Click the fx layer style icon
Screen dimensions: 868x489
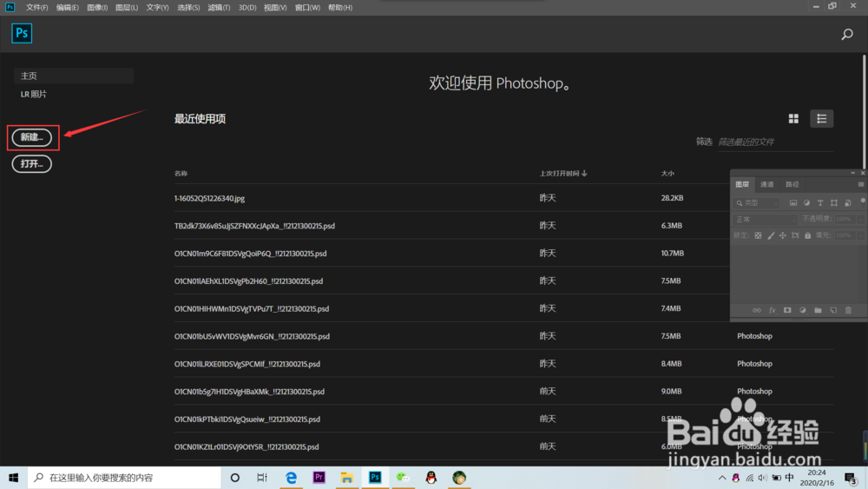coord(773,311)
